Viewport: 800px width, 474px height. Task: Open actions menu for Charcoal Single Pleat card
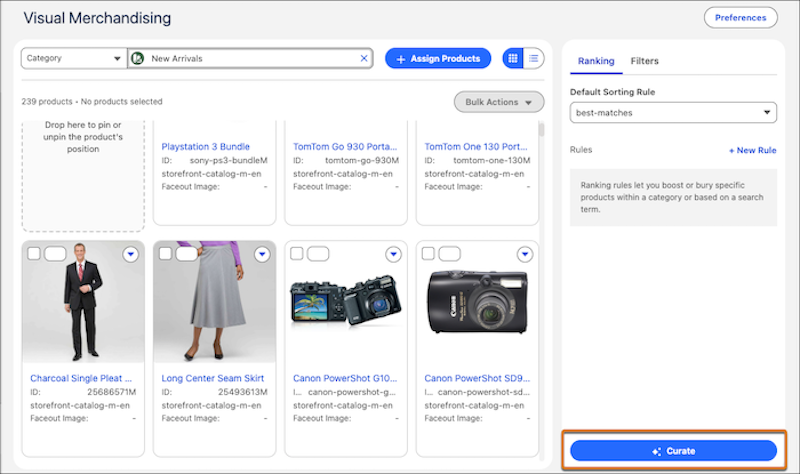point(131,254)
